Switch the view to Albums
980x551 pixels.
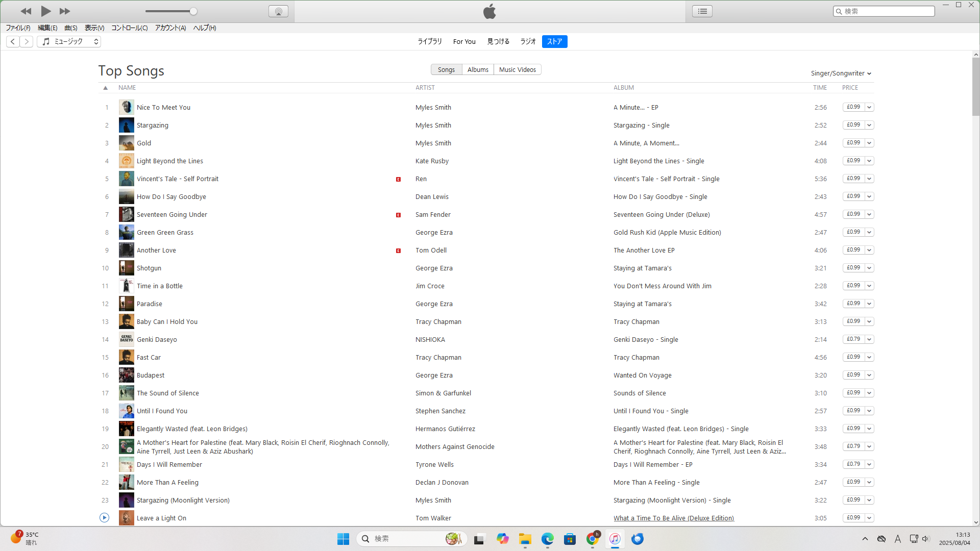(x=478, y=69)
